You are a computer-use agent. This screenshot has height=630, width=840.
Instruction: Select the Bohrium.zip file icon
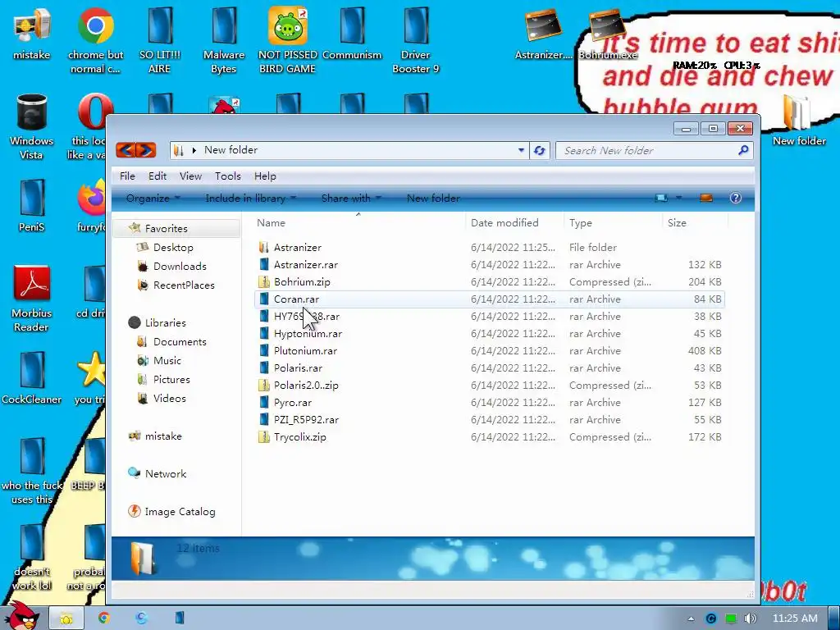pyautogui.click(x=263, y=282)
